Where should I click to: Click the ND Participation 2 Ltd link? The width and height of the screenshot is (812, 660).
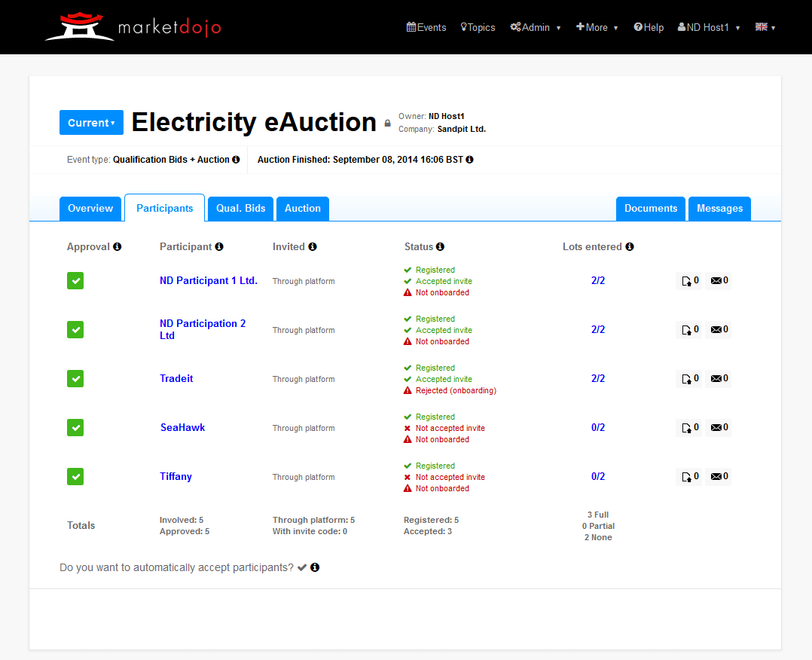coord(203,329)
